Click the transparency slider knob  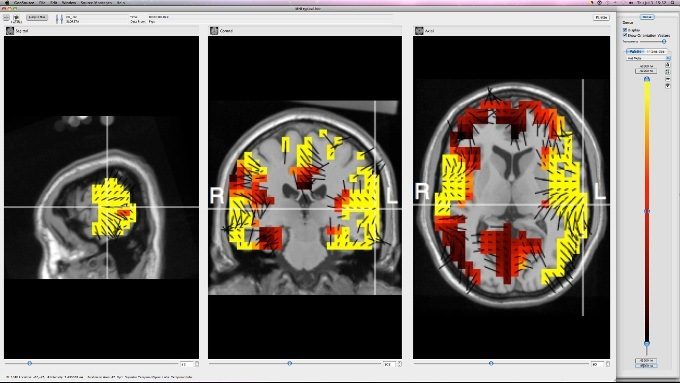point(664,41)
